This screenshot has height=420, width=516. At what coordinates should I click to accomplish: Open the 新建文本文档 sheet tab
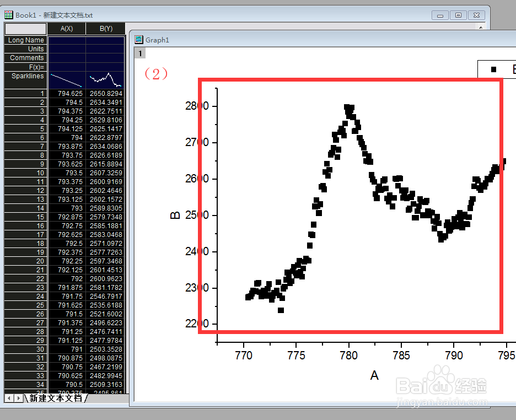(x=56, y=398)
